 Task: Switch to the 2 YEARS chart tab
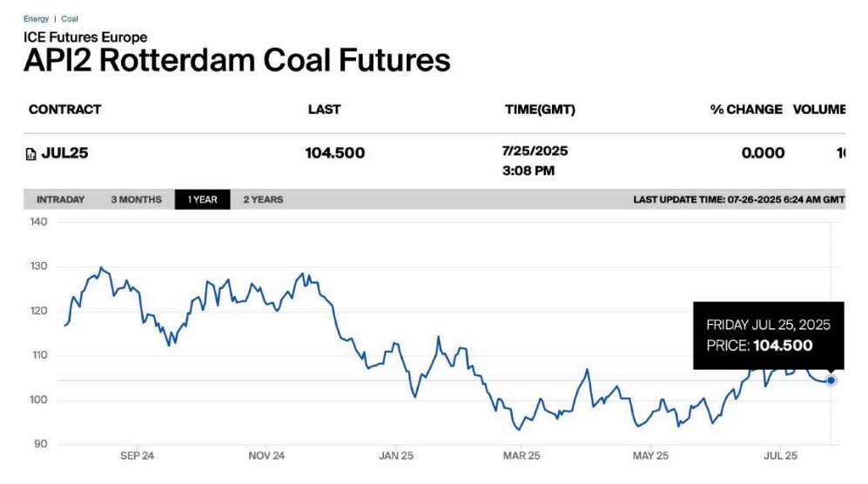pos(263,199)
